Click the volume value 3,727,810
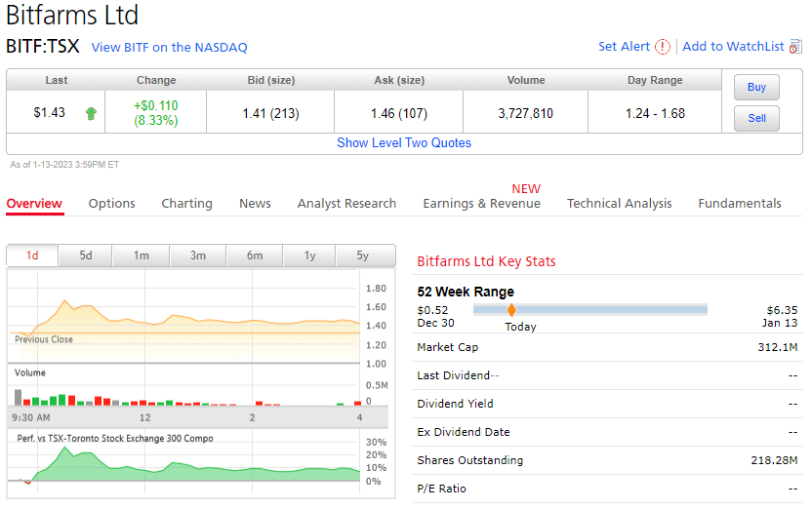 (x=526, y=113)
